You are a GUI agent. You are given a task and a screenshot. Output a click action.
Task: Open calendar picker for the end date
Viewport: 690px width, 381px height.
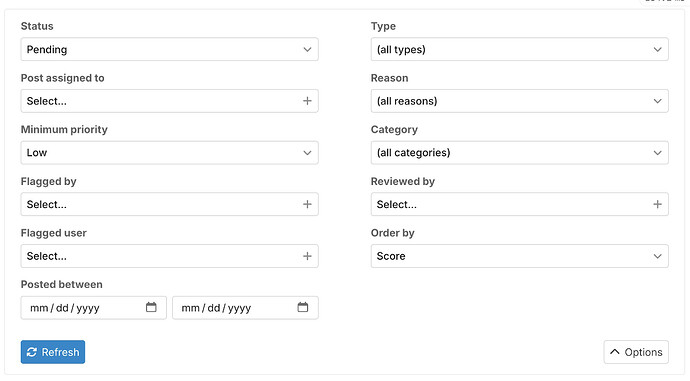coord(303,307)
